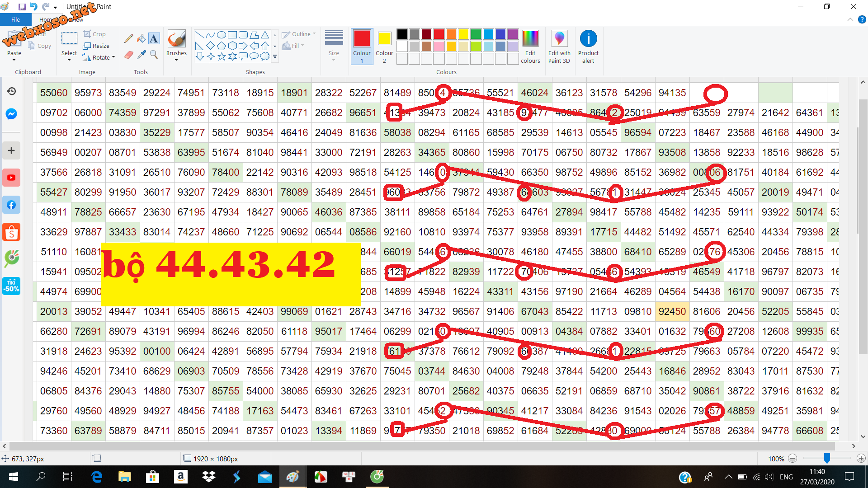This screenshot has width=868, height=488.
Task: Open File Explorer from taskbar
Action: coord(124,477)
